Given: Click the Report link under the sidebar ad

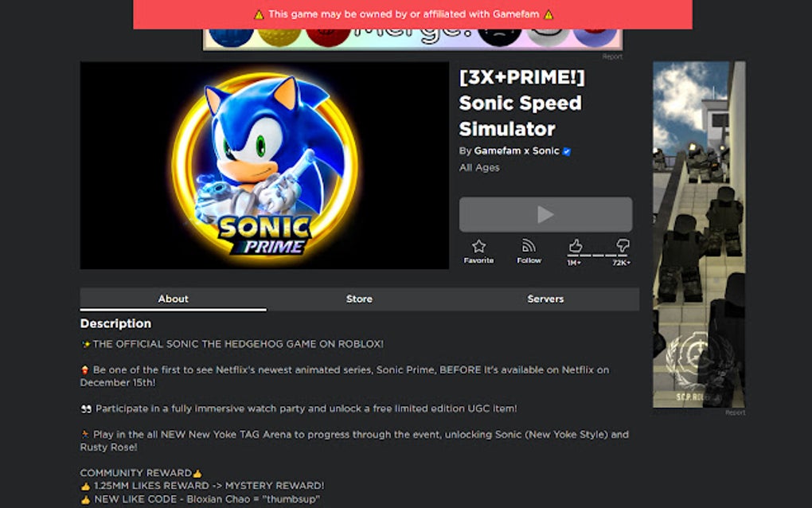Looking at the screenshot, I should pyautogui.click(x=735, y=412).
